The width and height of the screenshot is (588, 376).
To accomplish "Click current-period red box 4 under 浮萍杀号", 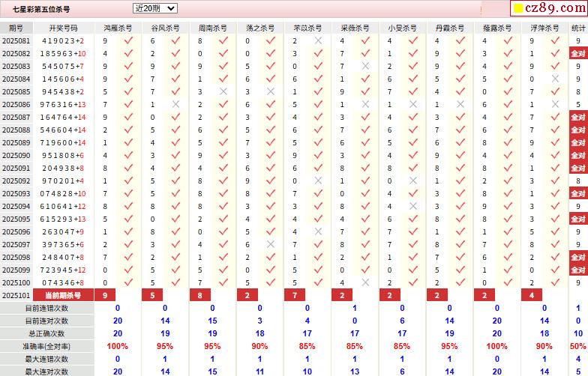I will [x=532, y=295].
